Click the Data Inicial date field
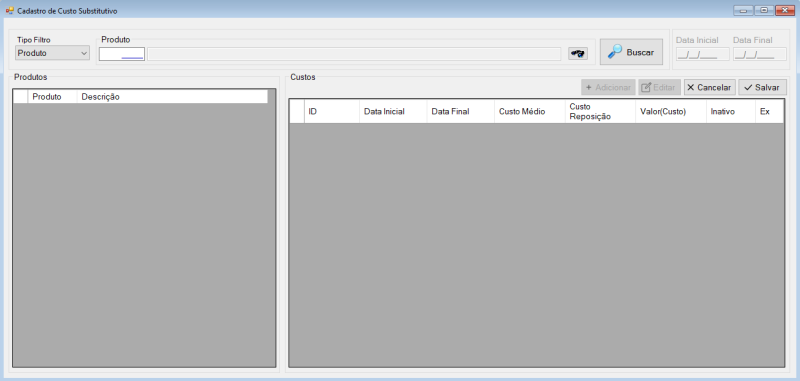This screenshot has width=800, height=381. (703, 54)
